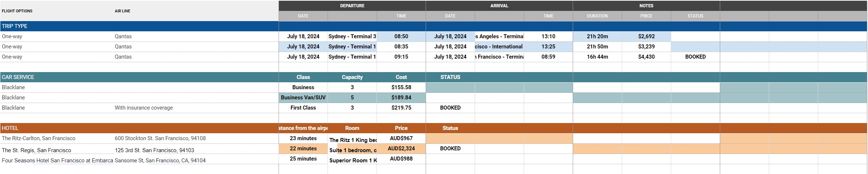Select the AUD$2,324 hotel price cell
This screenshot has height=174, width=868.
click(401, 149)
